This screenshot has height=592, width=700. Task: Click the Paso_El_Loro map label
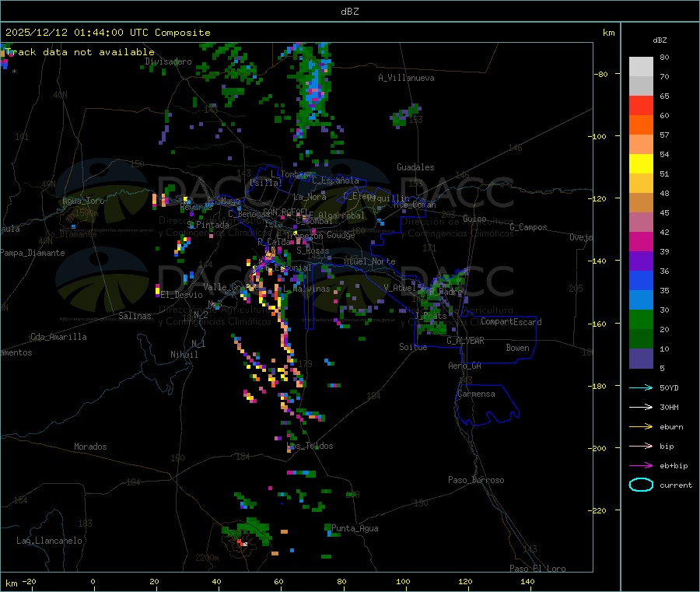[538, 569]
